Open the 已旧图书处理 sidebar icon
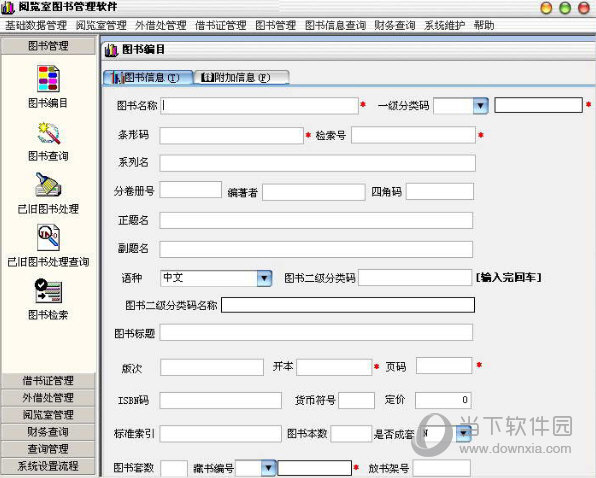The width and height of the screenshot is (596, 478). (48, 185)
